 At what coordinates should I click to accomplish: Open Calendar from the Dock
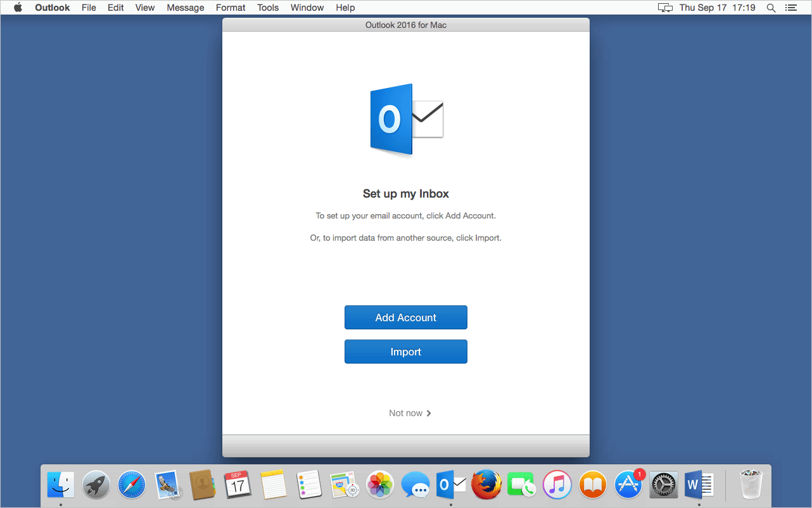tap(238, 485)
